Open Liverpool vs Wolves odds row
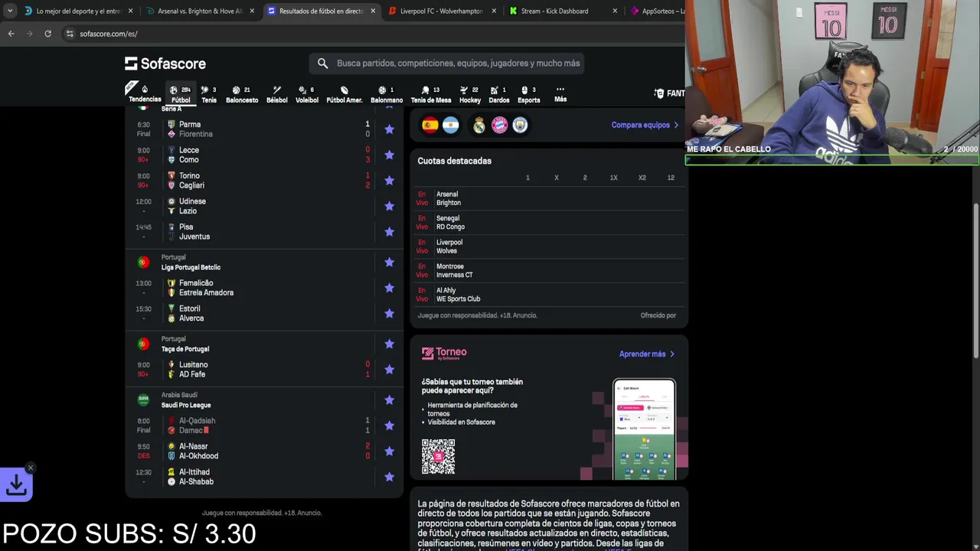 (x=548, y=246)
